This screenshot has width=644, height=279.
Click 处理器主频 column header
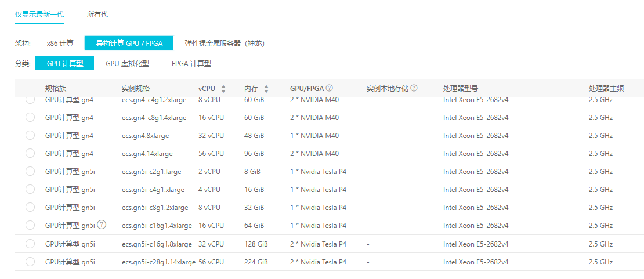(606, 88)
